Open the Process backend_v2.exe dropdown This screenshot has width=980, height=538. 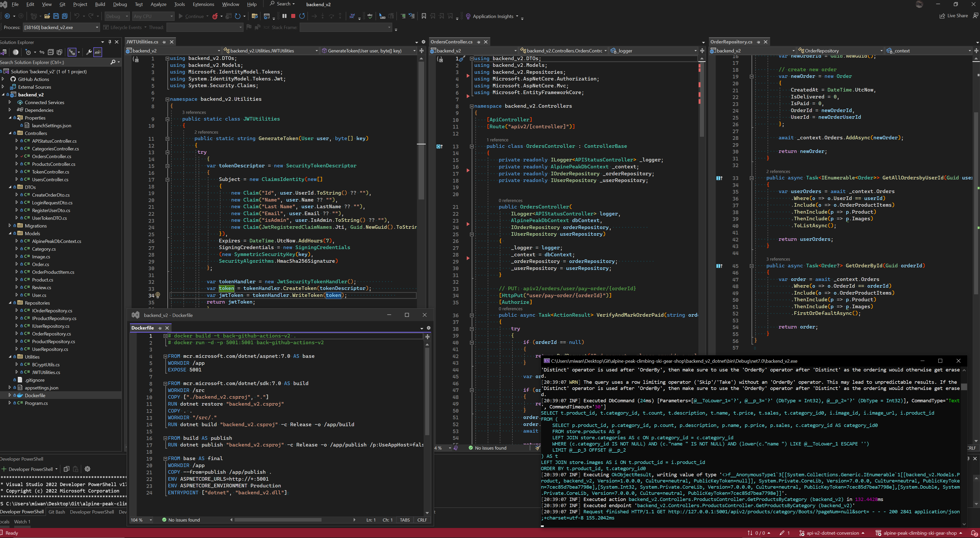[61, 27]
